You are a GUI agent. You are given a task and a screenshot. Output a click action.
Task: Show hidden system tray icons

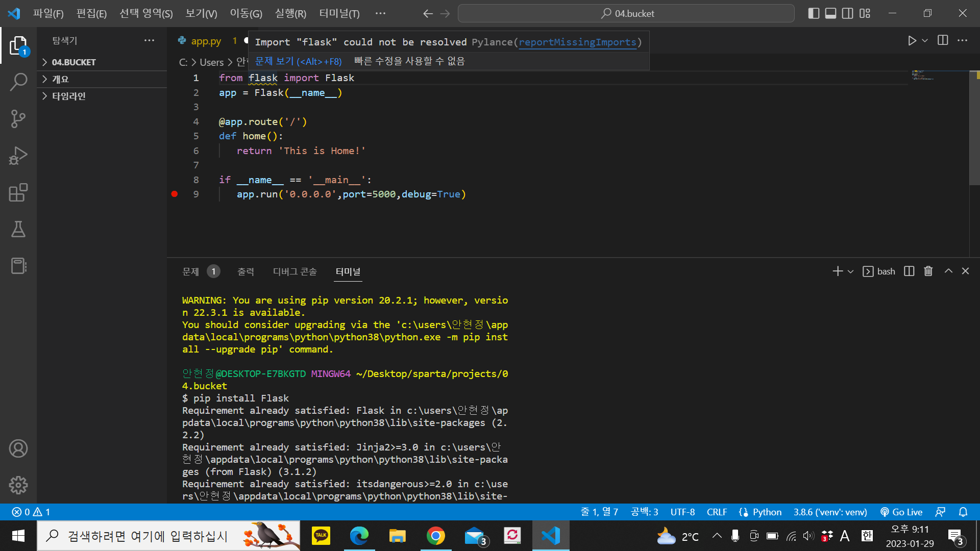(717, 536)
